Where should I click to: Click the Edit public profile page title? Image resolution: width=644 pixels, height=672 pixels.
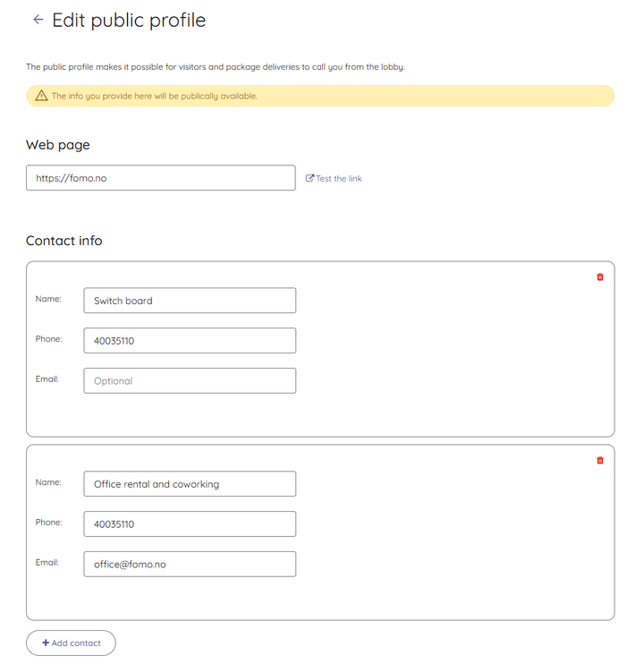tap(129, 20)
